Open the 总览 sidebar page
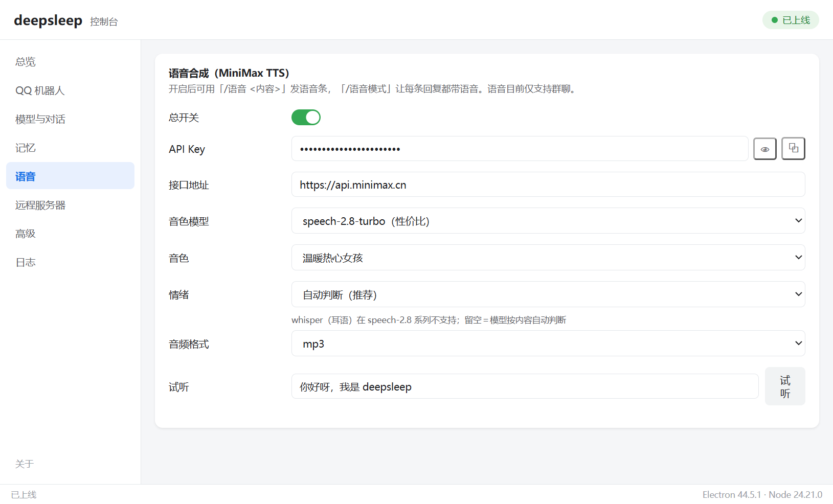833x504 pixels. [x=70, y=62]
